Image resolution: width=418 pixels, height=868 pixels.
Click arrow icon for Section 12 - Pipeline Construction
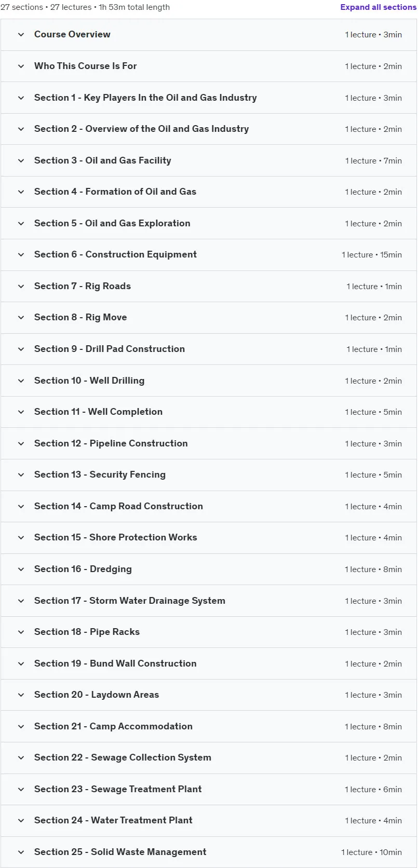click(x=21, y=443)
